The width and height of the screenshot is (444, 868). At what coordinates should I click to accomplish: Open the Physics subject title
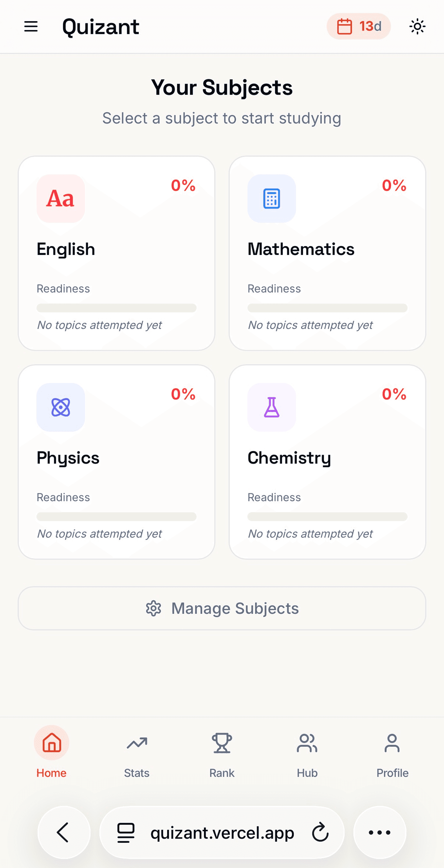(x=68, y=458)
